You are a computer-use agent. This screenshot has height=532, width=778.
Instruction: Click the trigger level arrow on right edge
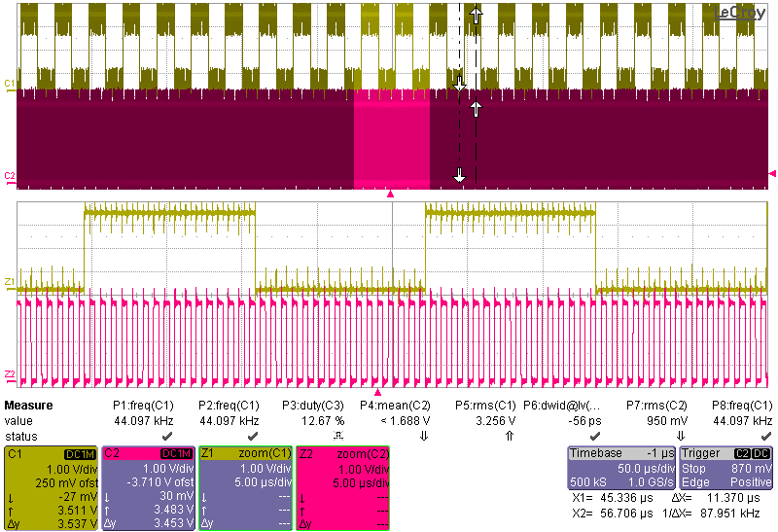[x=773, y=173]
